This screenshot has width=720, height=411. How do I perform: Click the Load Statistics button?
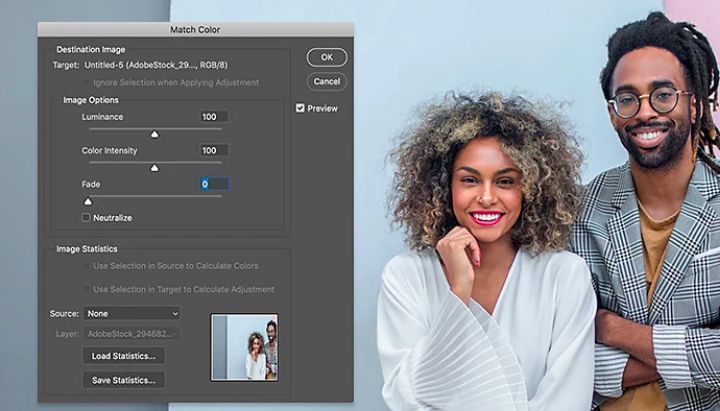(x=124, y=356)
